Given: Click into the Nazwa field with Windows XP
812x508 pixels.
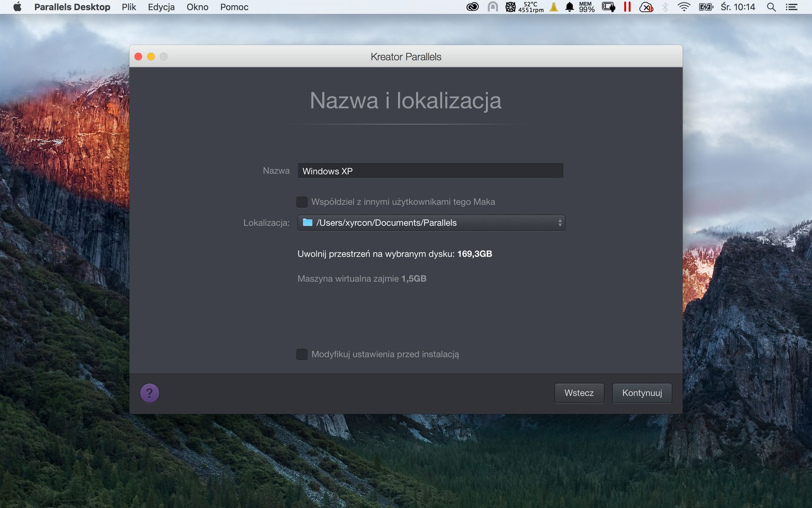Looking at the screenshot, I should click(x=431, y=171).
